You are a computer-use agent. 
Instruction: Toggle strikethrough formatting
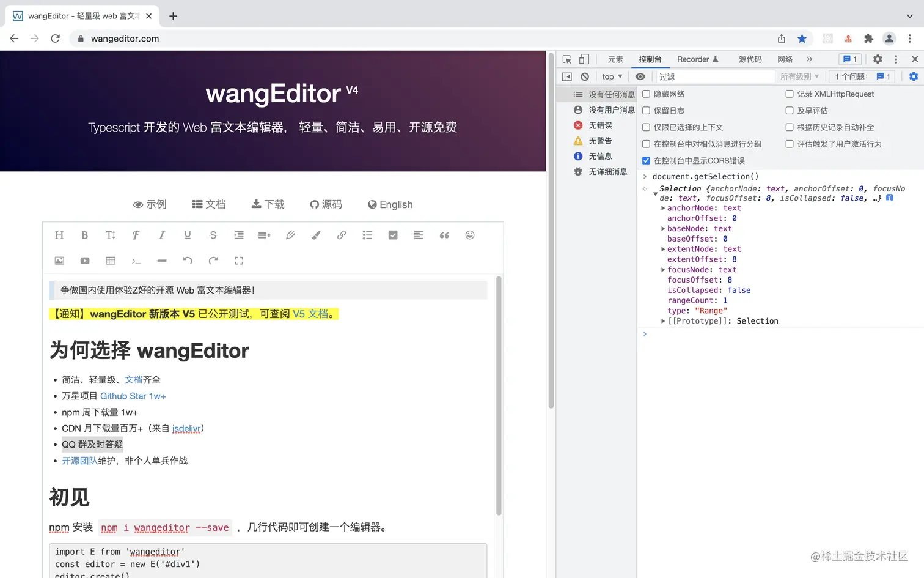click(x=213, y=235)
